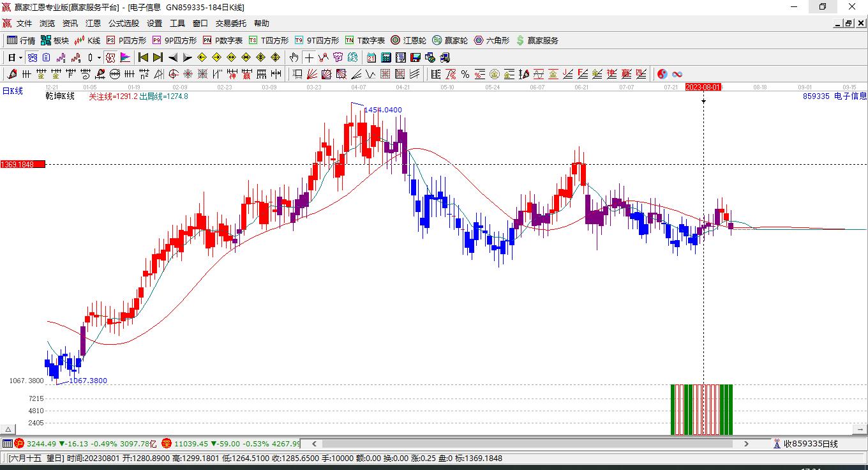Screen dimensions: 868x470
Task: Select the hand pan tool
Action: [x=294, y=57]
